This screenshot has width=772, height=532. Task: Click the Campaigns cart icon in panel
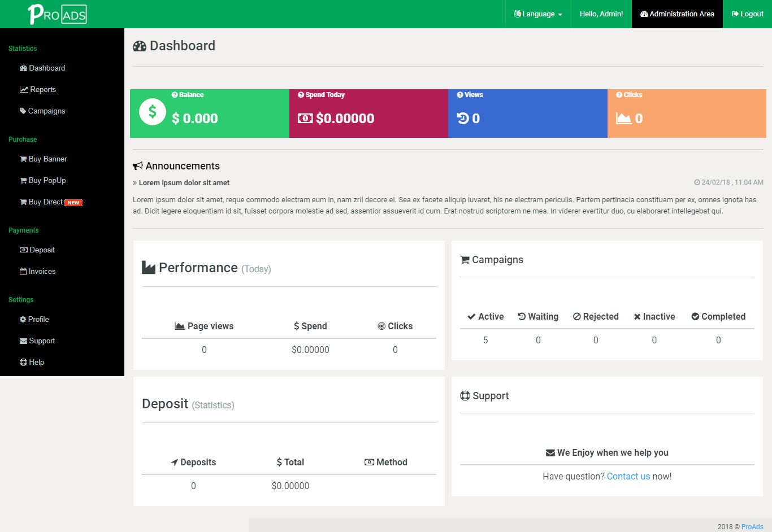tap(465, 260)
